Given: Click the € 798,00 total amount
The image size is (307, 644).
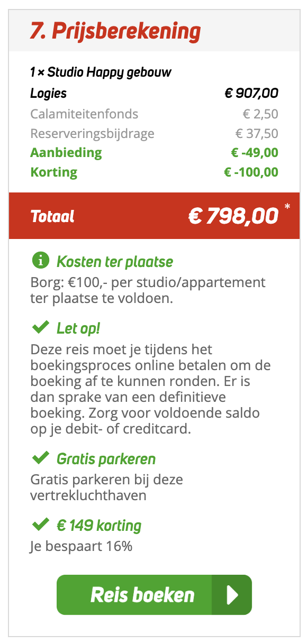Looking at the screenshot, I should coord(233,216).
